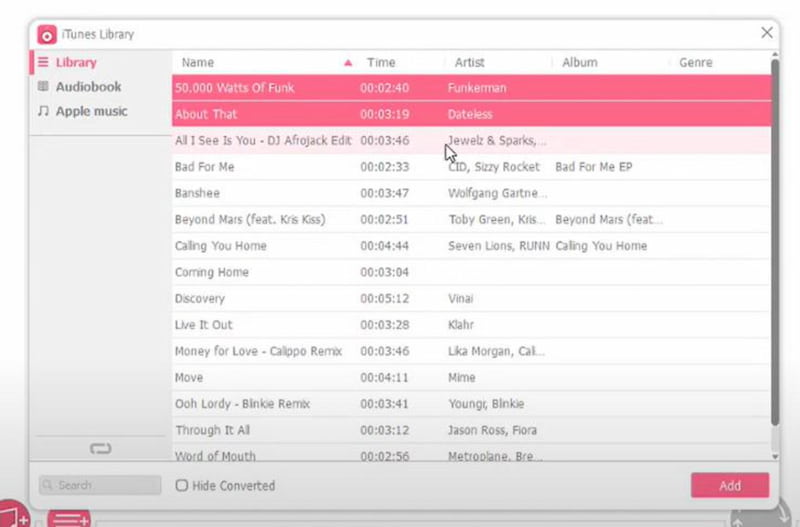
Task: Select Beyond Mars (feat. Kris Kiss) track
Action: tap(250, 219)
